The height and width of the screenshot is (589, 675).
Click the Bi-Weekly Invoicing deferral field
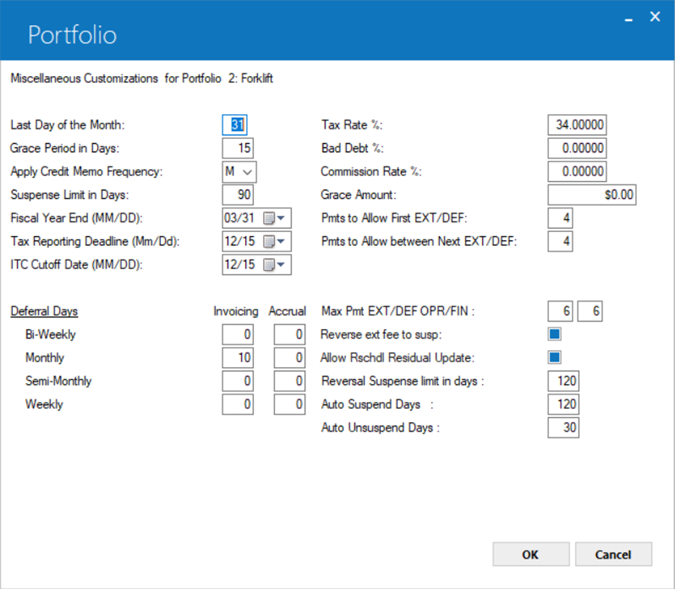(x=238, y=335)
